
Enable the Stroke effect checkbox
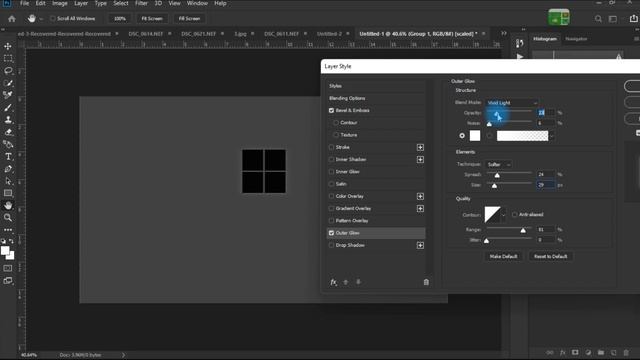[331, 147]
